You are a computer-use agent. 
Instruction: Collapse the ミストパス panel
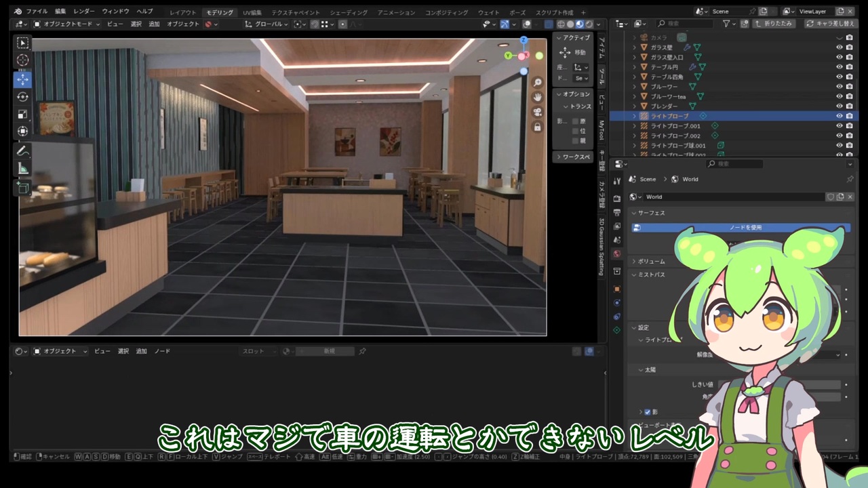click(635, 275)
